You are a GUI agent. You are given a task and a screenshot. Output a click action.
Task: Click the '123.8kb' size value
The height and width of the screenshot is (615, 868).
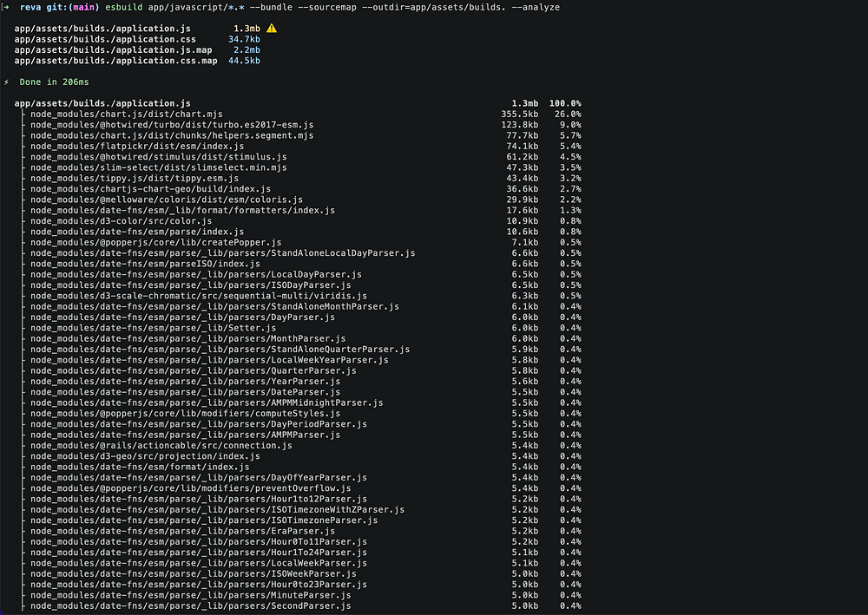(520, 125)
